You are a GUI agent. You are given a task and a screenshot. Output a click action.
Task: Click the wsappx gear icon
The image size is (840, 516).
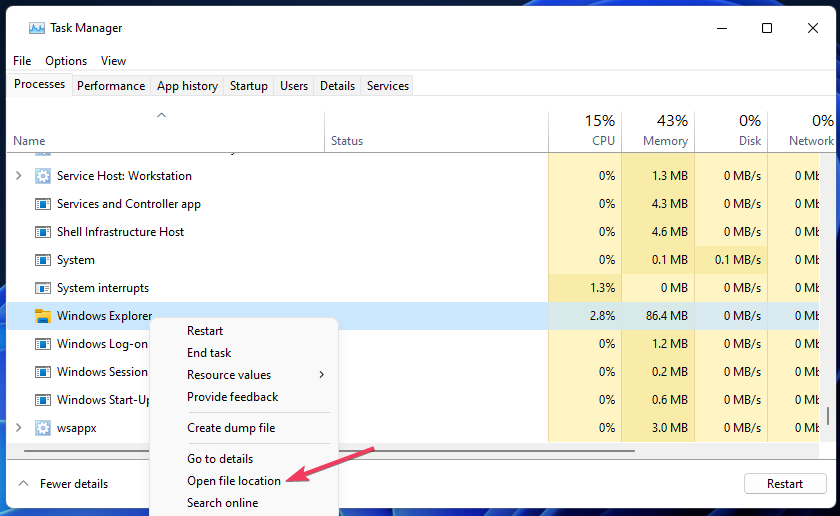(x=42, y=428)
